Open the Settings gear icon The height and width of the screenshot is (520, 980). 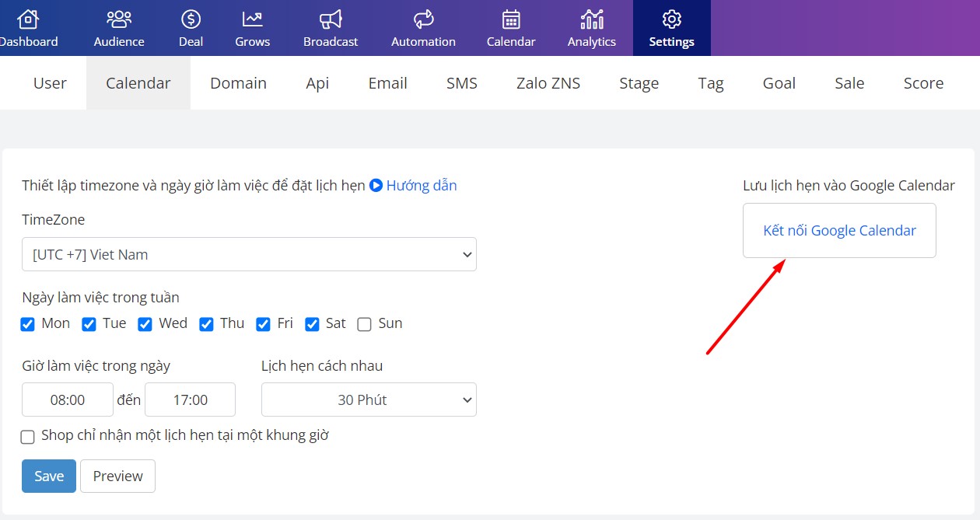[x=672, y=19]
